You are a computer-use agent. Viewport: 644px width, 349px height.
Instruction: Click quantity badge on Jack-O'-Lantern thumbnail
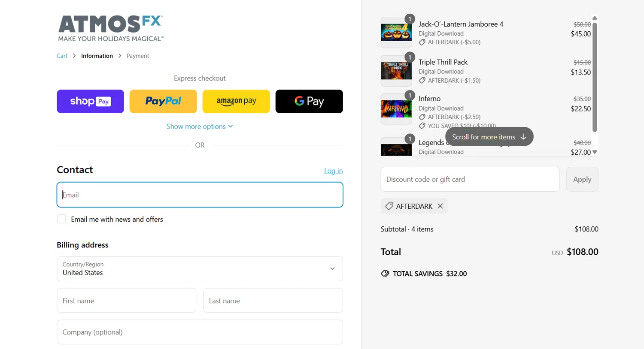pyautogui.click(x=410, y=19)
